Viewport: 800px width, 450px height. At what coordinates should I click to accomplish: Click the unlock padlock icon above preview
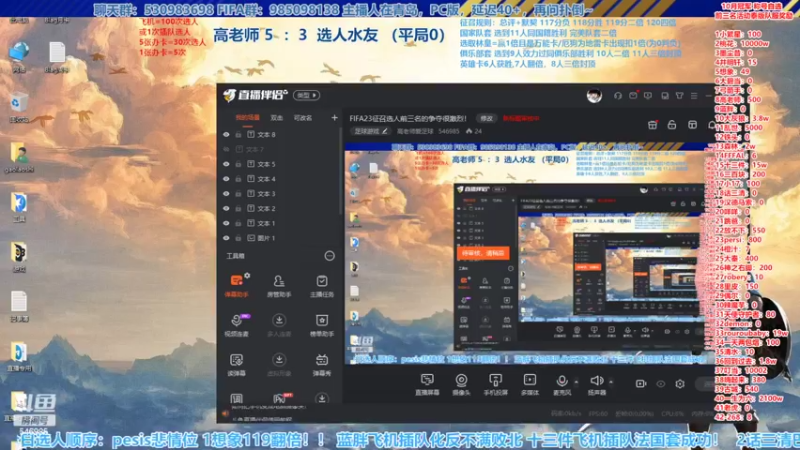[671, 124]
